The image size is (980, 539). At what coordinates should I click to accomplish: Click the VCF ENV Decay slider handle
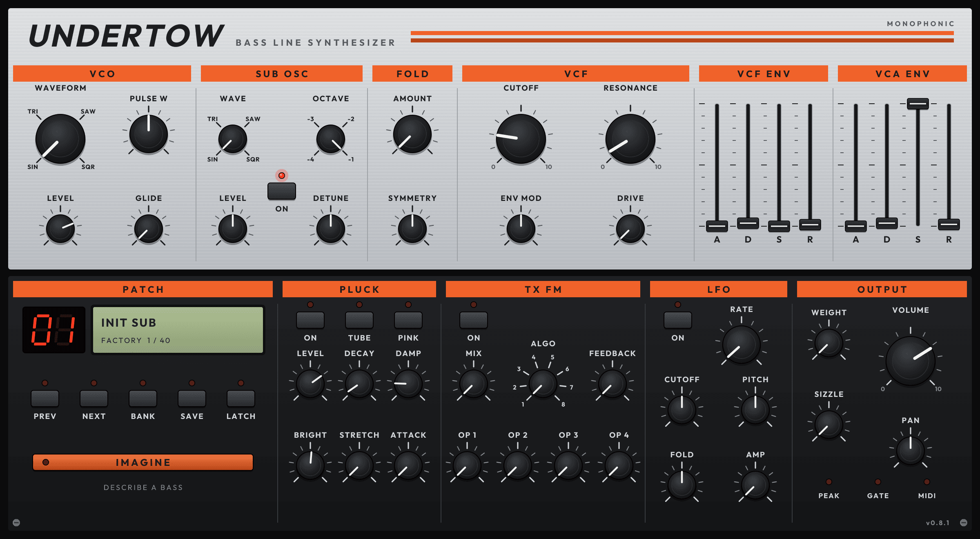pyautogui.click(x=748, y=223)
